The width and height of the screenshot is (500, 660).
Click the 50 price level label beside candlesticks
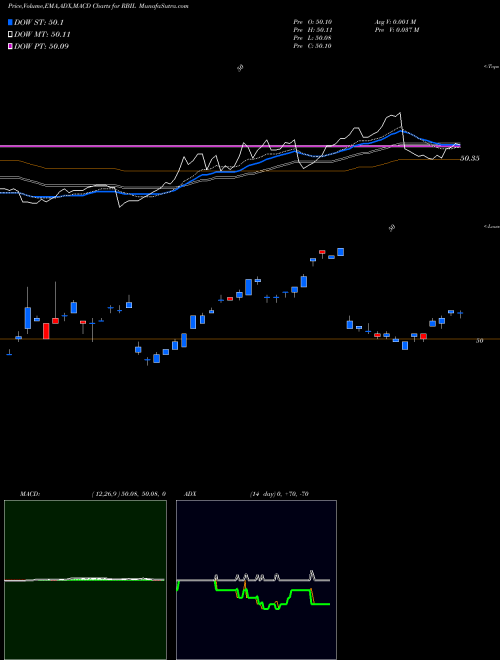point(479,341)
